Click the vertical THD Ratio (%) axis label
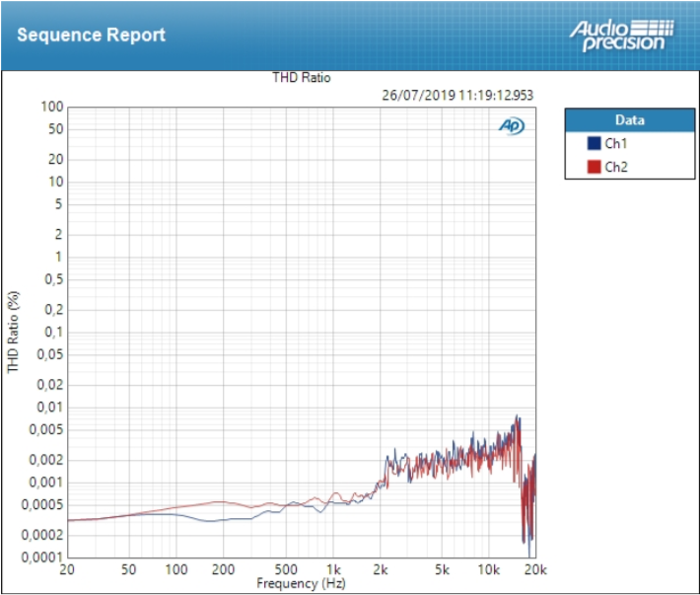 pos(14,332)
